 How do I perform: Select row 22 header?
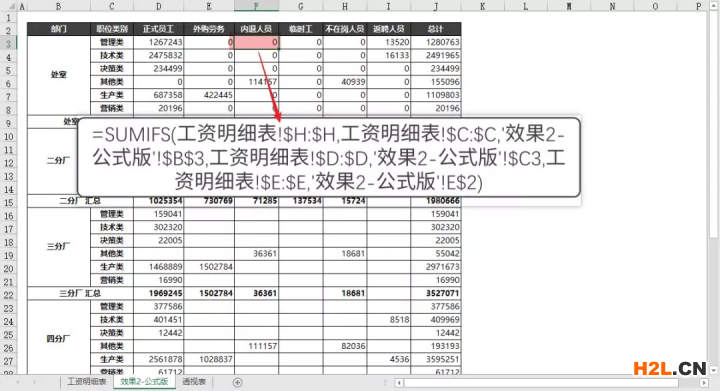pyautogui.click(x=9, y=294)
